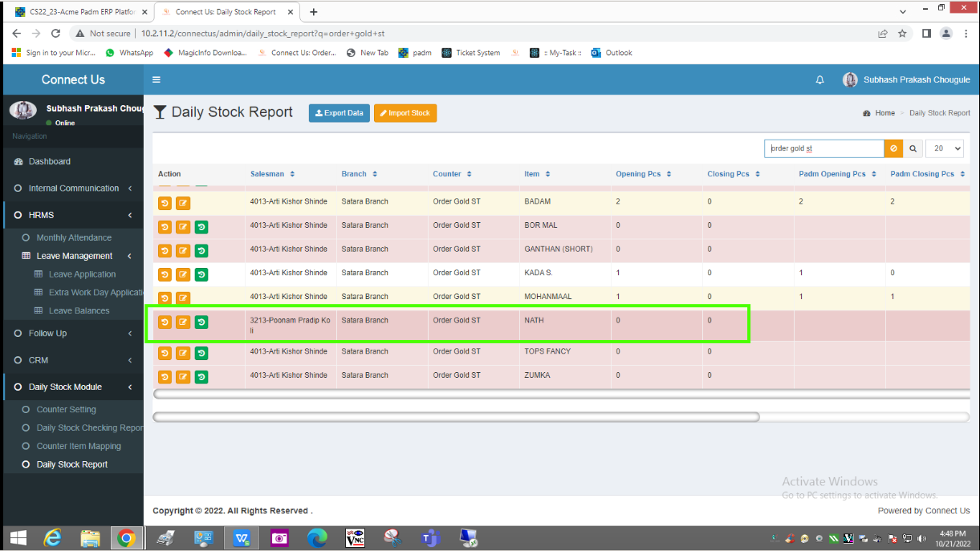Open Monthly Attendance under HRMS

point(74,237)
